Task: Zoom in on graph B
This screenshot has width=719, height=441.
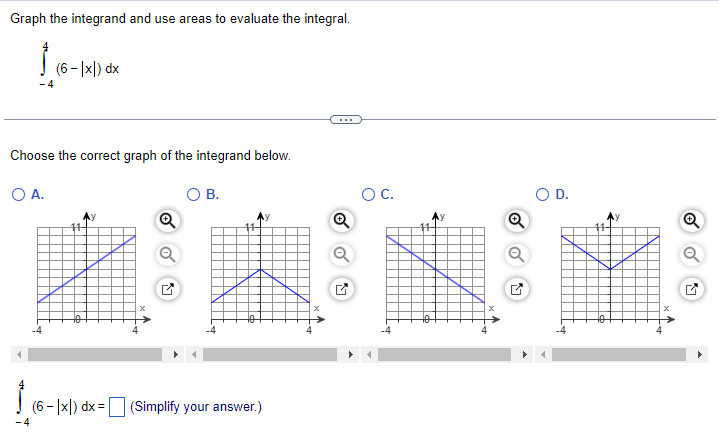Action: (342, 220)
